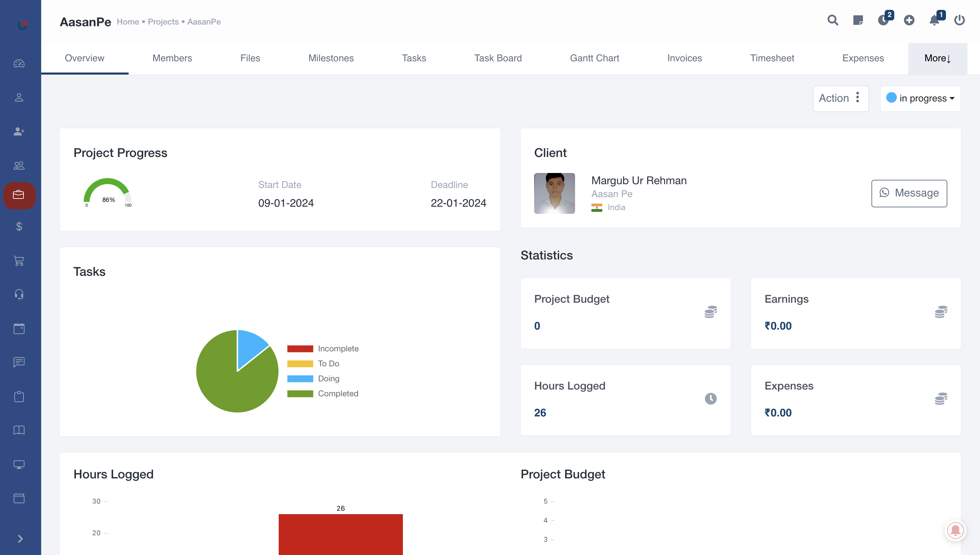Toggle Doing series in Tasks legend
The height and width of the screenshot is (555, 980).
[328, 379]
